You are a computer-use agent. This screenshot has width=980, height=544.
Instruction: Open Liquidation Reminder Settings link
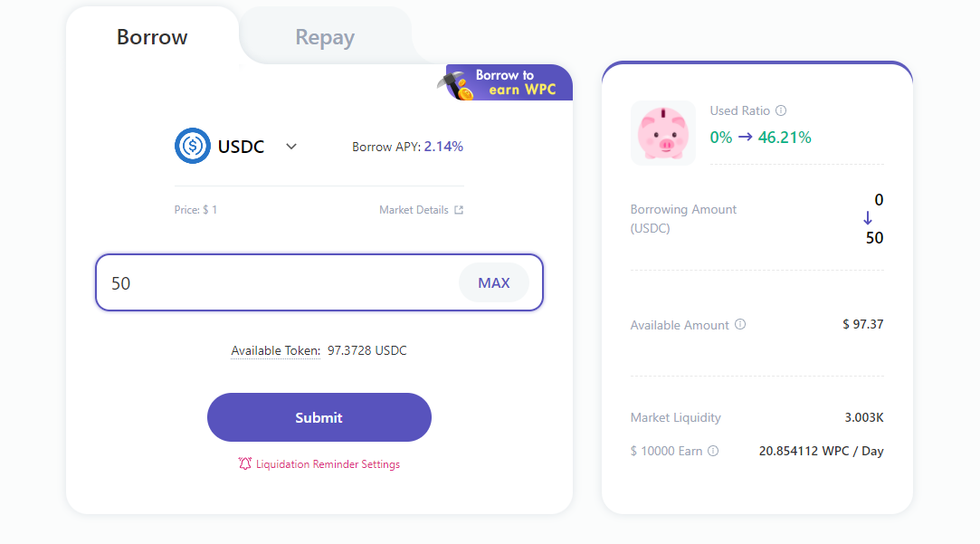[x=328, y=464]
